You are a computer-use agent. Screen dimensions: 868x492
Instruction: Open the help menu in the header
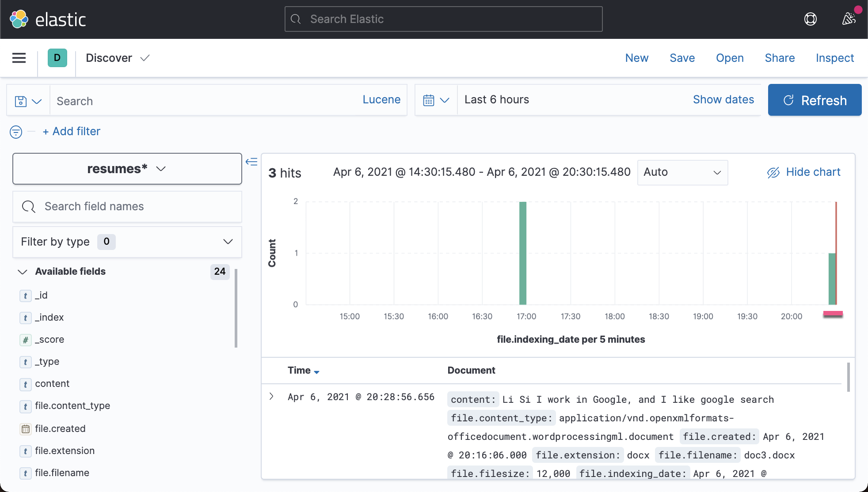(x=811, y=19)
